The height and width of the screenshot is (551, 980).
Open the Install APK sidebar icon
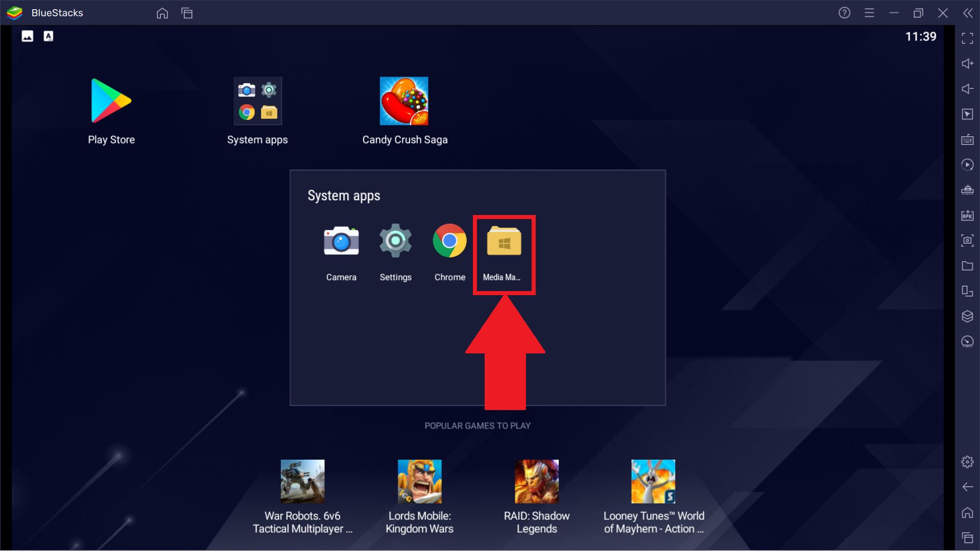[x=967, y=215]
